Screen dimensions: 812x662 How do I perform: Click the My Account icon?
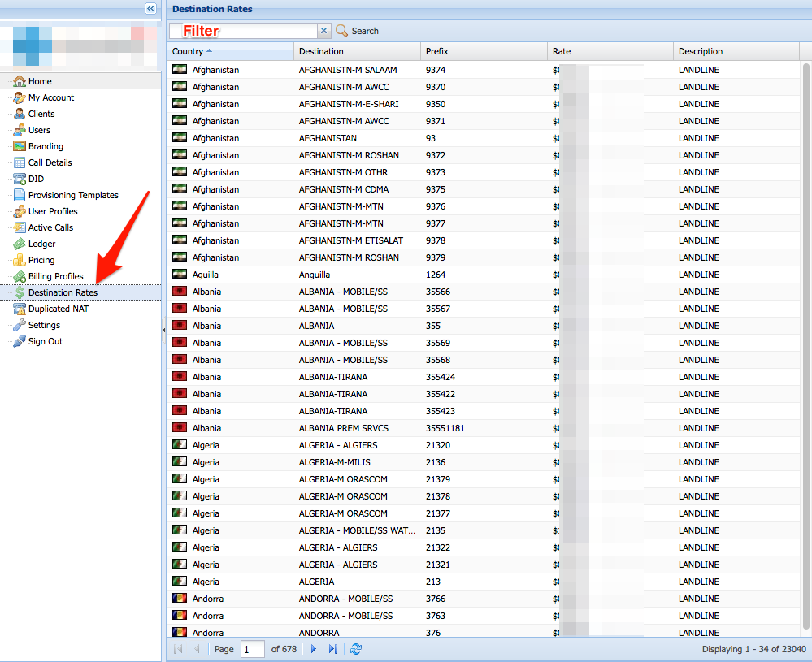click(20, 97)
